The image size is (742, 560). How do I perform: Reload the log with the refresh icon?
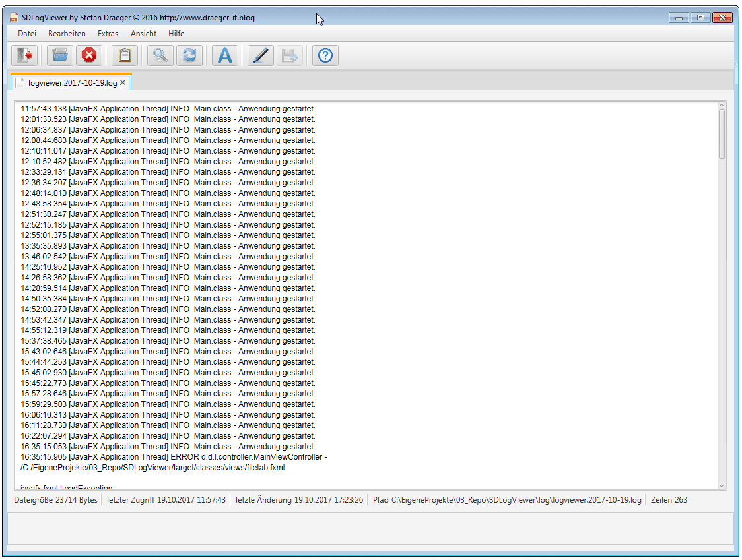(x=189, y=56)
